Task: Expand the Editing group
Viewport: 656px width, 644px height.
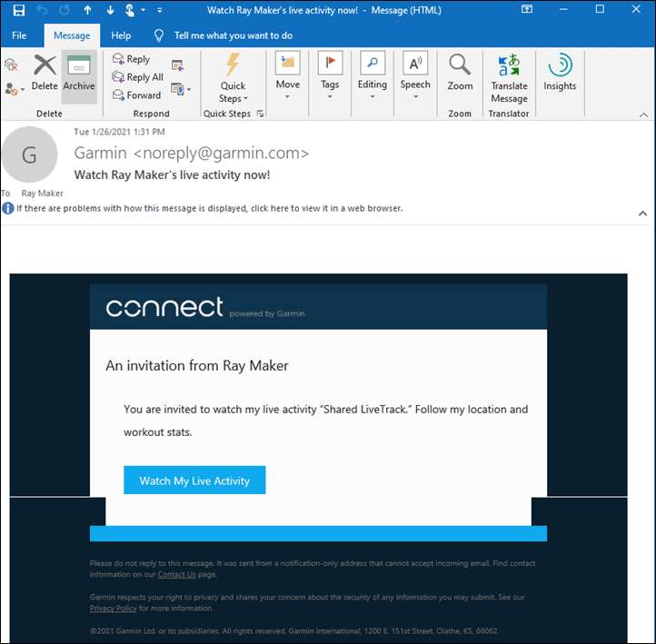Action: (373, 75)
